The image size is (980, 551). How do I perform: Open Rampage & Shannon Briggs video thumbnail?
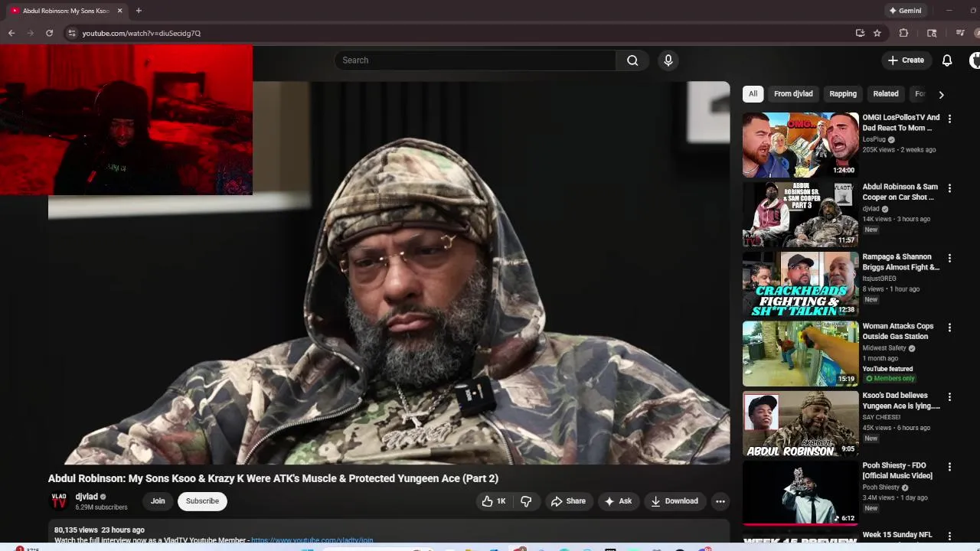[800, 284]
